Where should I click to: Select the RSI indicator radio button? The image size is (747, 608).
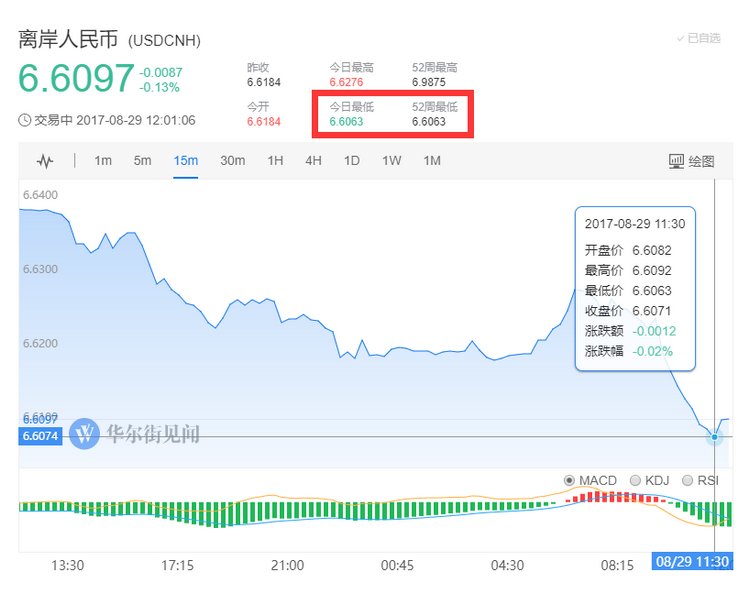(687, 481)
